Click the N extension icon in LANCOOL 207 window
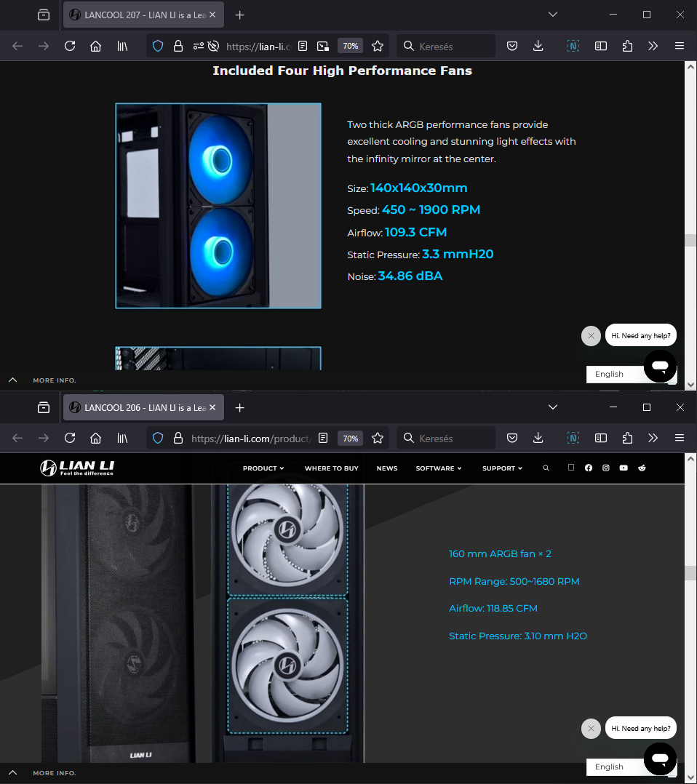 [573, 46]
